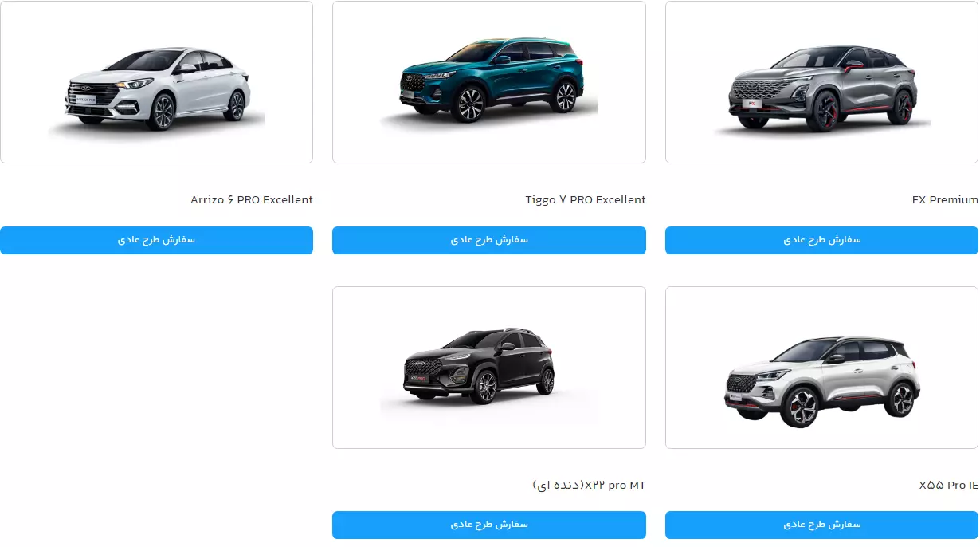Open the teal Tiggo 7 PRO car image

[x=489, y=82]
